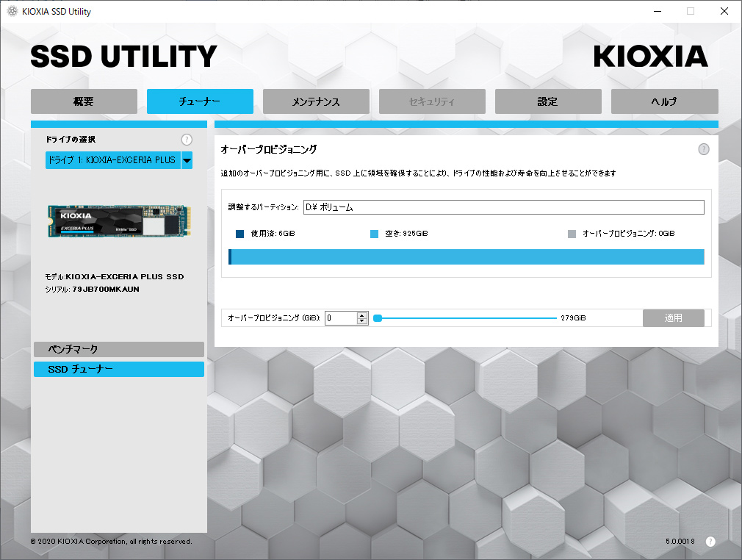Click the 適用 apply button
Image resolution: width=742 pixels, height=560 pixels.
(674, 318)
